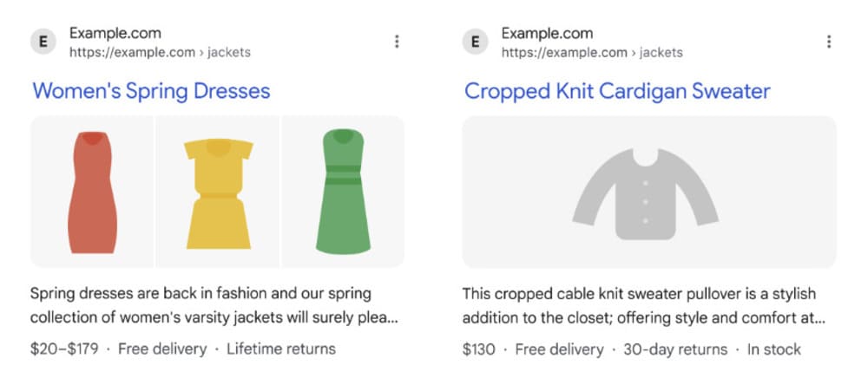The image size is (868, 372).
Task: Click the $20–$179 price range
Action: pos(62,349)
